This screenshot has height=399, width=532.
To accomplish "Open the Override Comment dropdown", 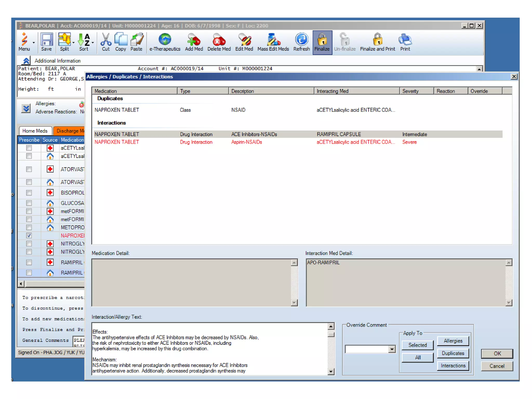I will tap(392, 349).
